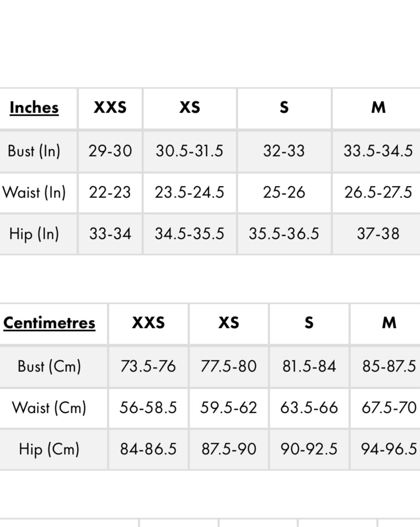Select the XXS header in the Centimetres table

(148, 323)
